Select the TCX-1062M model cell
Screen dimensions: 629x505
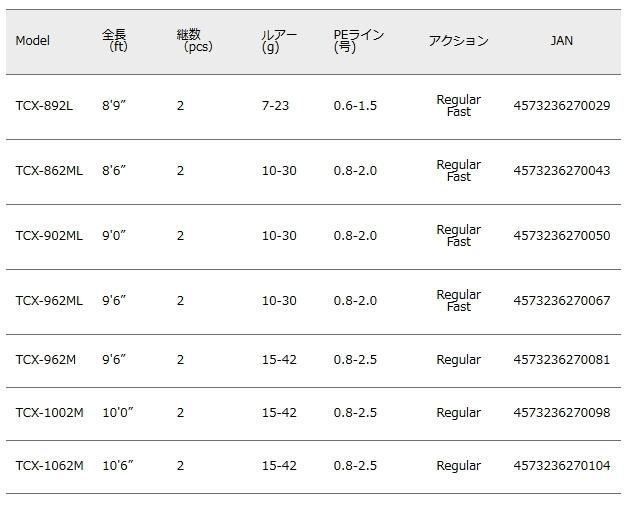click(x=50, y=466)
